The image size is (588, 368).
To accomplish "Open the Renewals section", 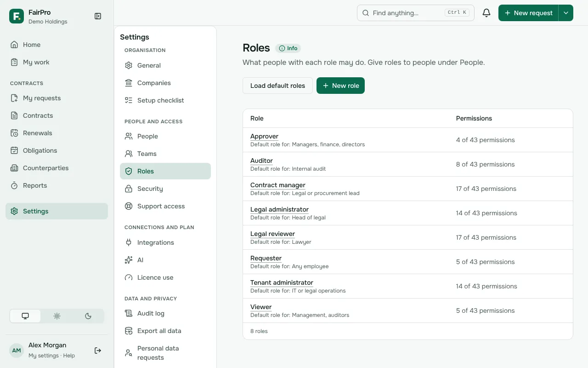I will coord(57,133).
